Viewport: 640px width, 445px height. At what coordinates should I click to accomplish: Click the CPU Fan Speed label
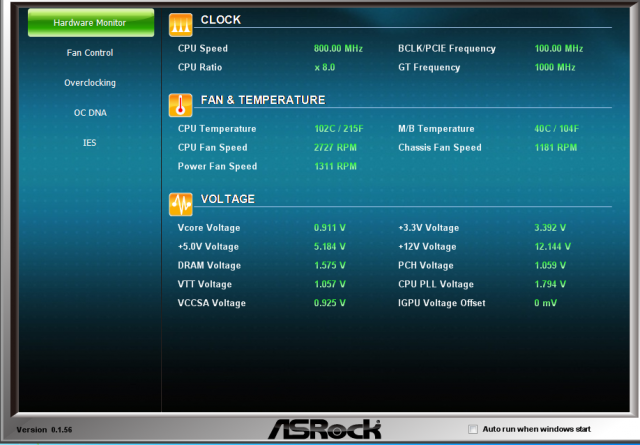click(x=213, y=147)
